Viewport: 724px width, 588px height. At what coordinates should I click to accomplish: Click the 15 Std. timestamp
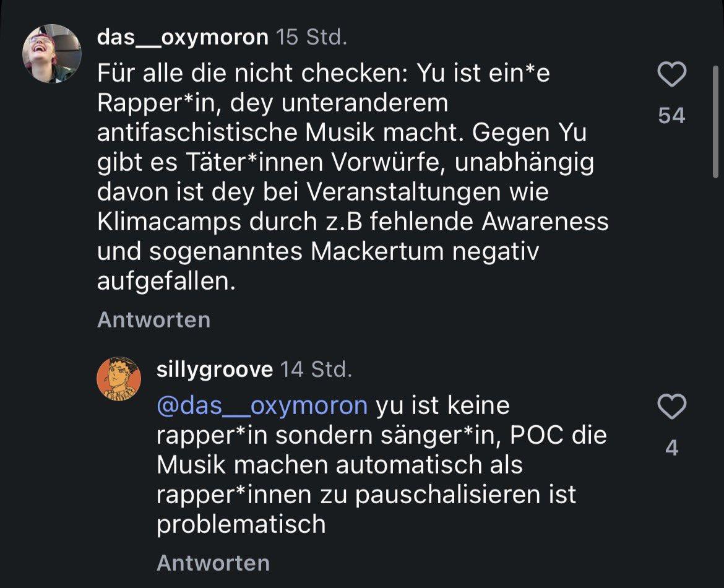312,37
